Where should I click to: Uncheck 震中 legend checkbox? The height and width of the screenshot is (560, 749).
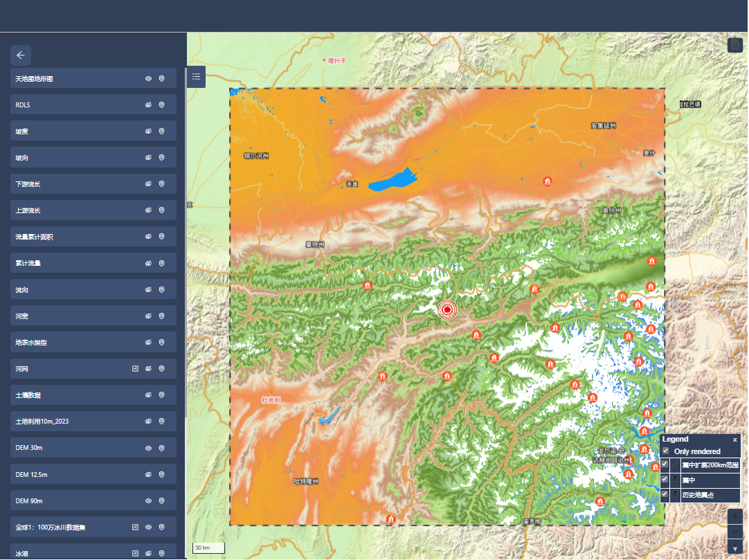pos(665,479)
